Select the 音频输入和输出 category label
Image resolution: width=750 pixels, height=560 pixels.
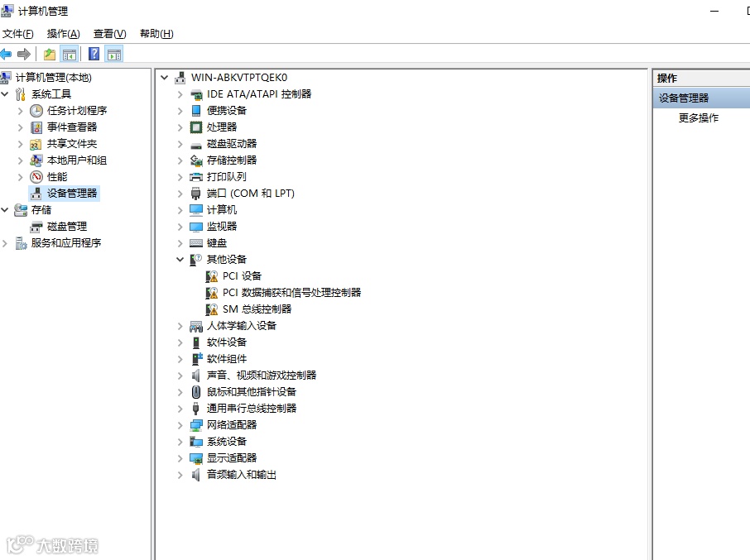(x=242, y=475)
